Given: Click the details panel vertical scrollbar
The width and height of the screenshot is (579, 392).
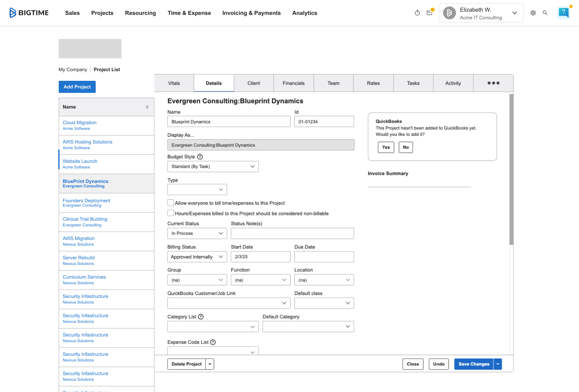Looking at the screenshot, I should click(x=511, y=169).
